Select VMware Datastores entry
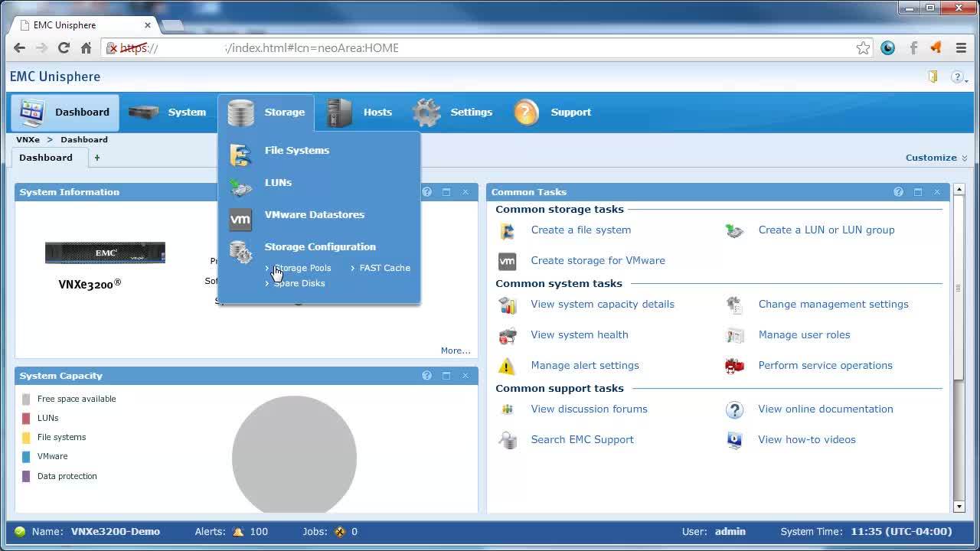Viewport: 980px width, 551px height. [315, 214]
